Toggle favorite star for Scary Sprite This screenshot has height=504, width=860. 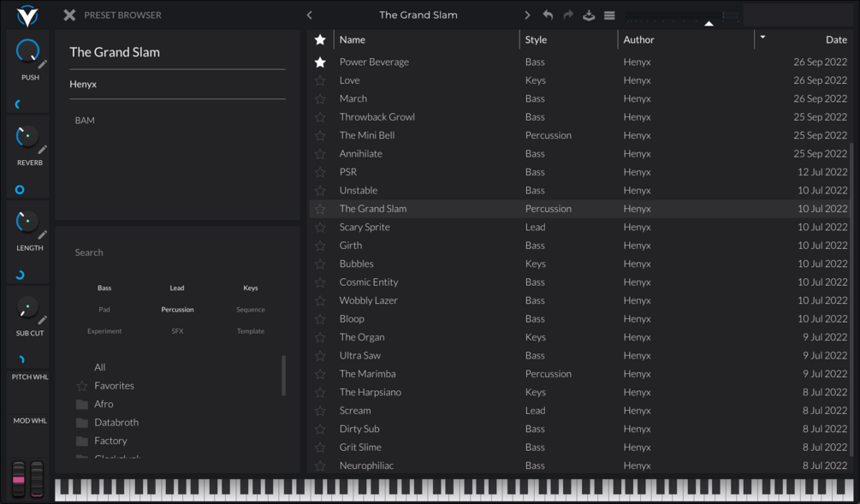[x=320, y=227]
